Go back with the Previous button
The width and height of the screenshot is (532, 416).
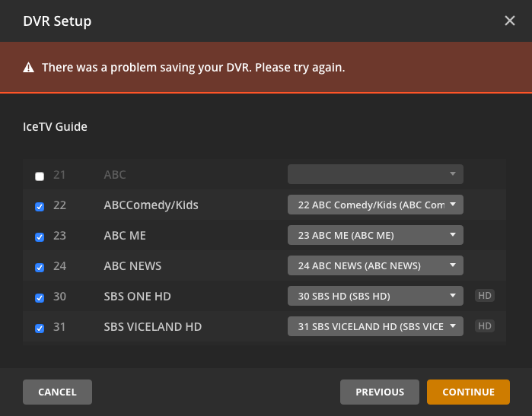coord(380,392)
